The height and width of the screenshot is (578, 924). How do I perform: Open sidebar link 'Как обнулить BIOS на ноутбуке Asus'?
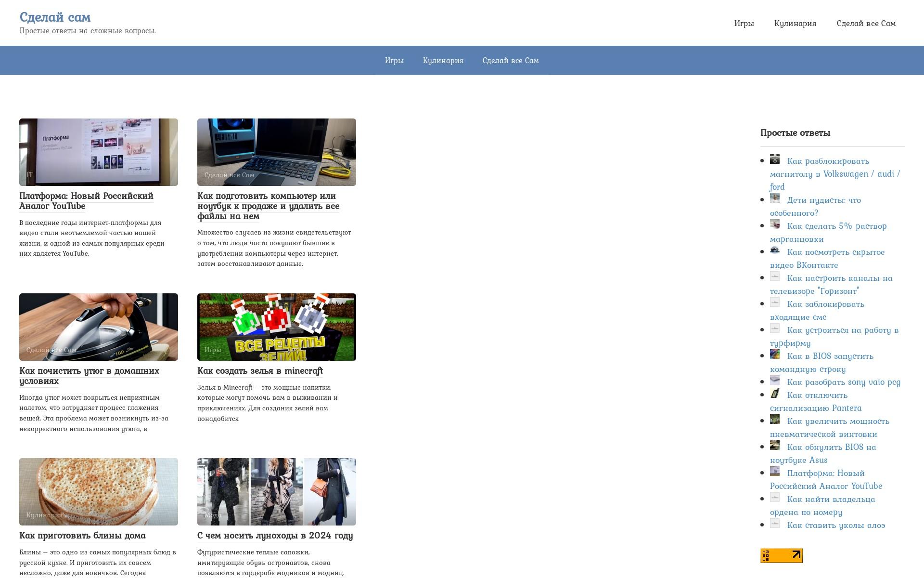[823, 453]
